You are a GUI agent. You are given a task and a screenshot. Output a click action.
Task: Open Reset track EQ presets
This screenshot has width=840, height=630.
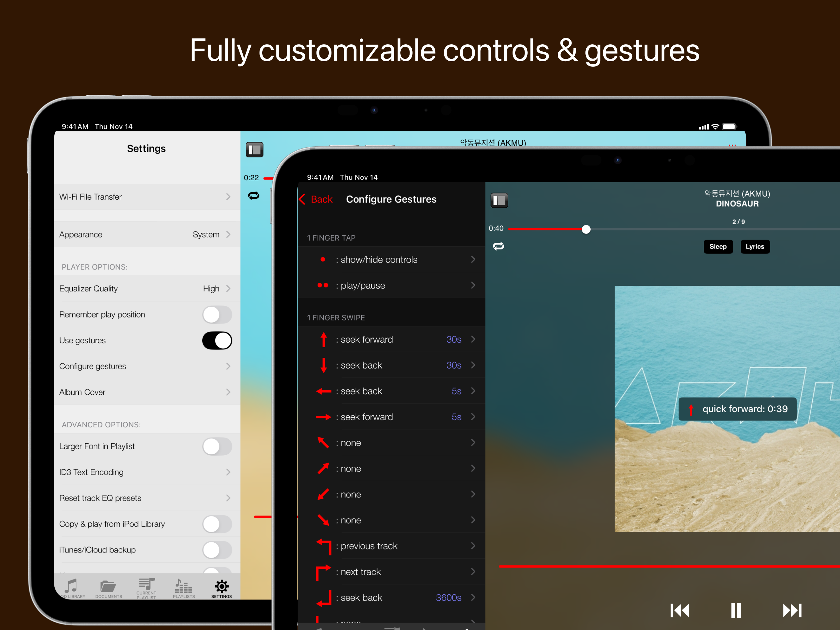147,498
